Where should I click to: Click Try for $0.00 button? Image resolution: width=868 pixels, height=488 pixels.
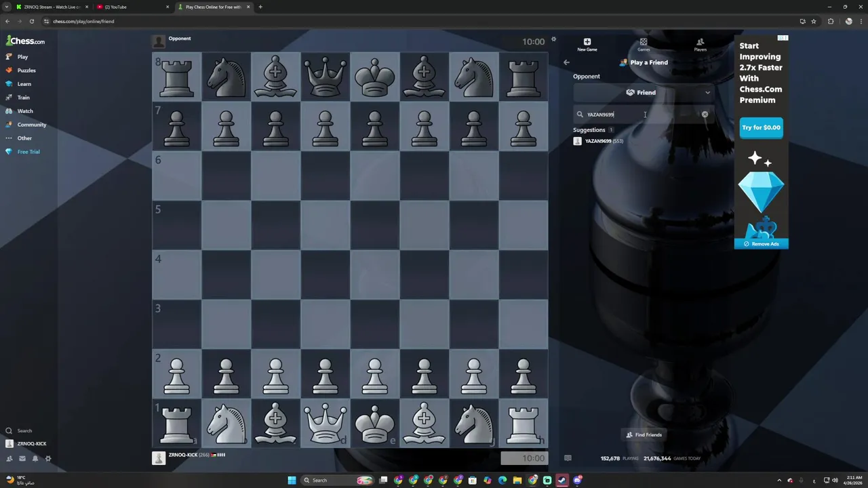pyautogui.click(x=761, y=127)
